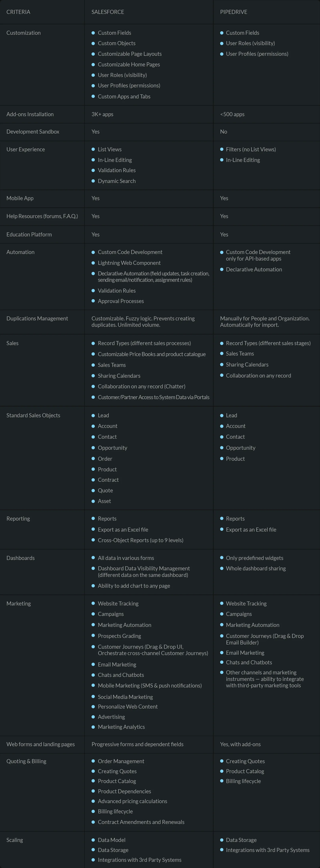Click 'Dashboard Data Visibility Management' item

144,572
